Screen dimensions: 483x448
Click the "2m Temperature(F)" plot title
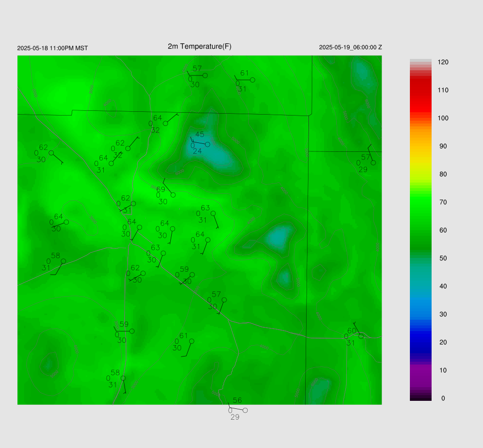[200, 47]
